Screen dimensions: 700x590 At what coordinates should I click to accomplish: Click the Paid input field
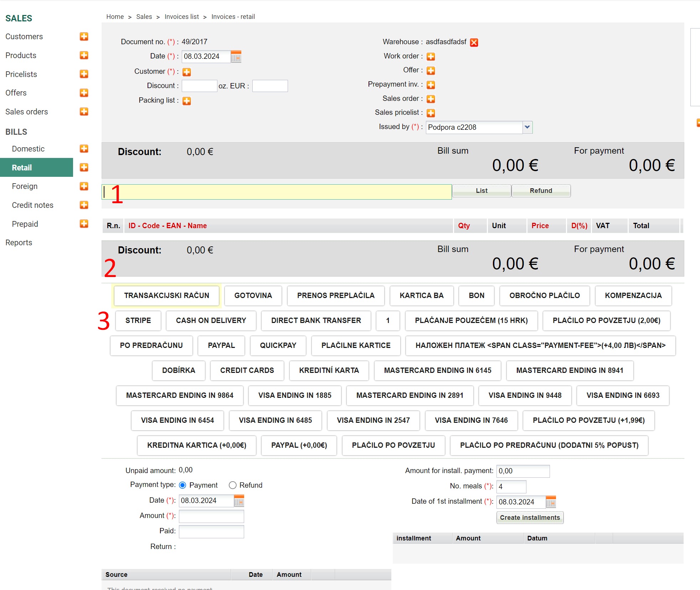211,532
